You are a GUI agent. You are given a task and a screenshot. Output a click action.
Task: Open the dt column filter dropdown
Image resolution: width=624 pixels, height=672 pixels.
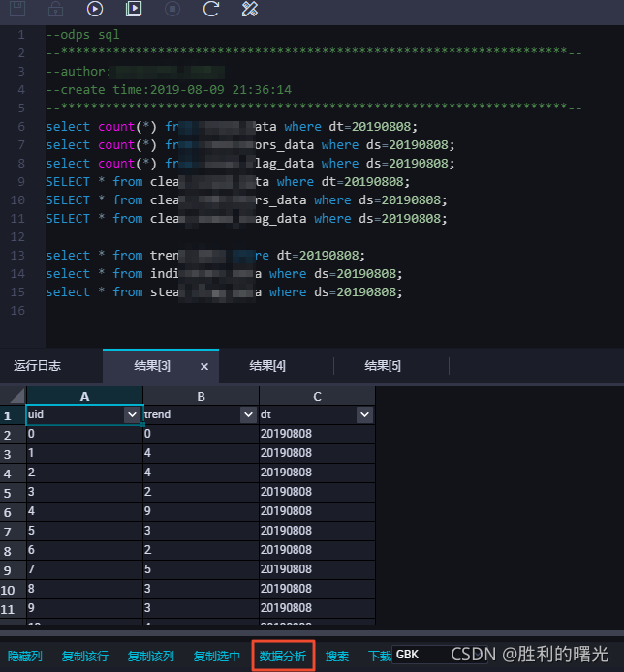coord(364,414)
